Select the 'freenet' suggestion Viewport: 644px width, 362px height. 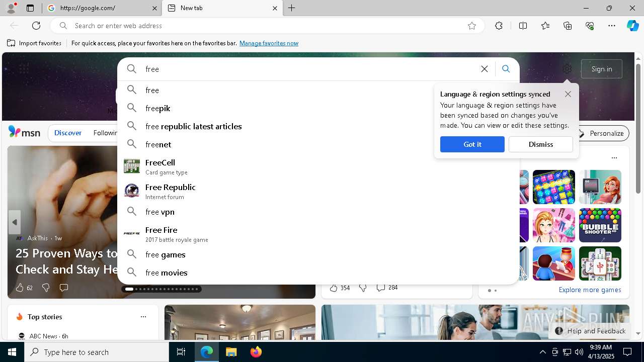coord(318,144)
